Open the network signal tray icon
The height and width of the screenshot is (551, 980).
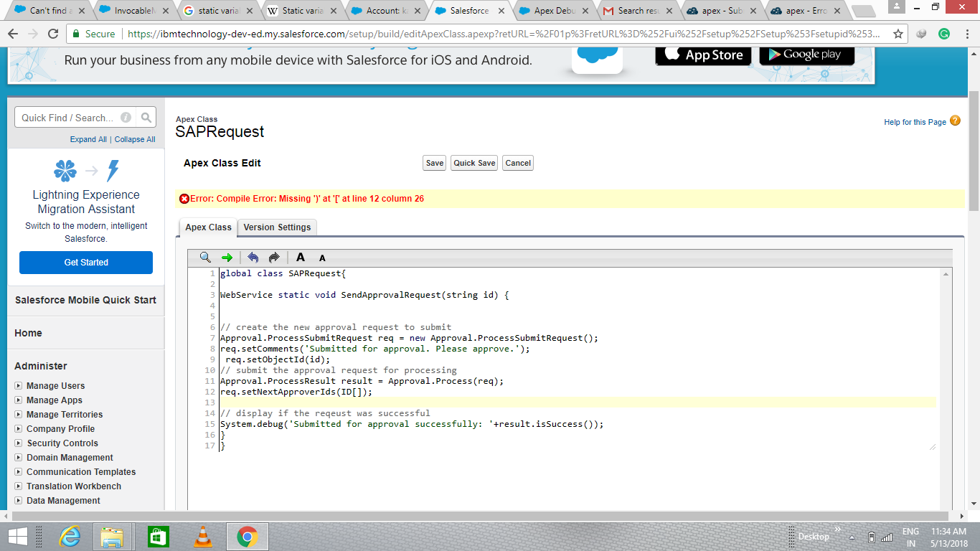click(x=887, y=537)
